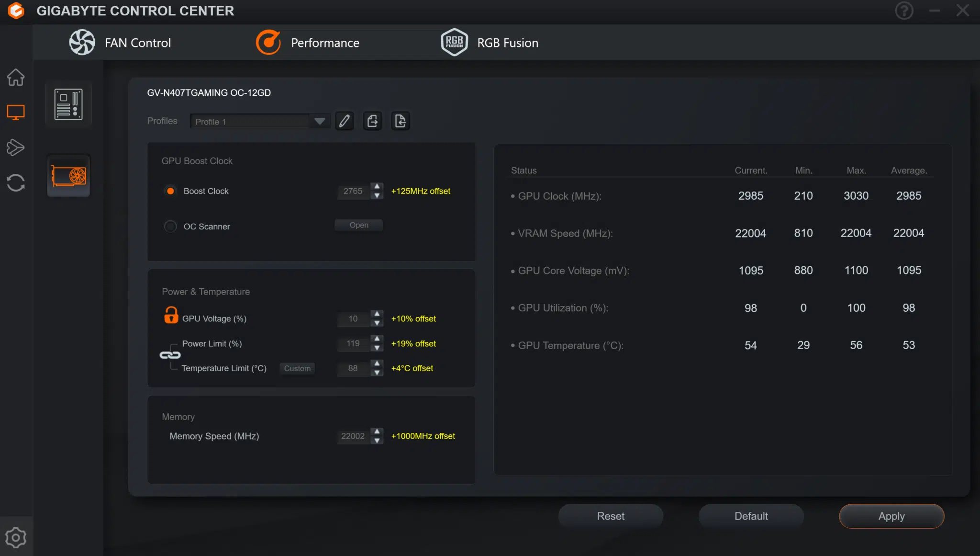Click the Default button

point(751,516)
